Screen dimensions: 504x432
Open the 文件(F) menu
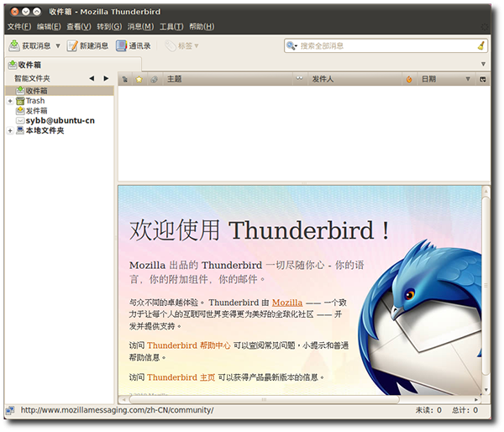tap(19, 26)
